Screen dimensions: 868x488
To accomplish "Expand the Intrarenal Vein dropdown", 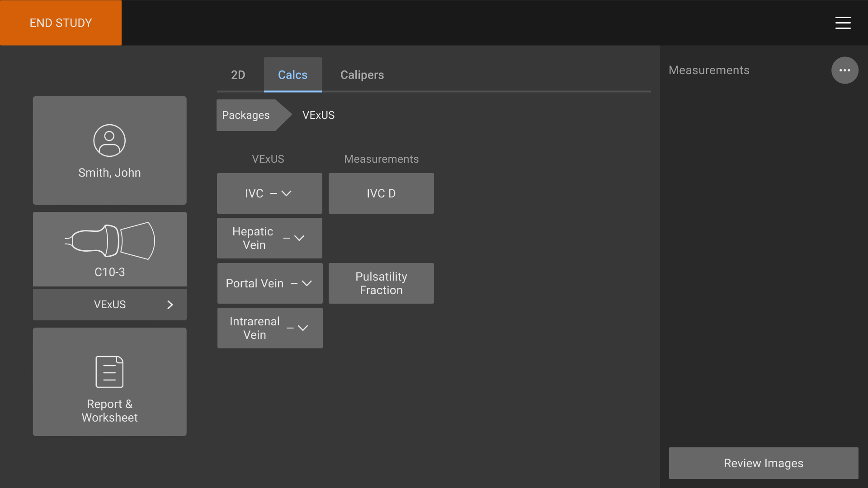I will click(303, 328).
